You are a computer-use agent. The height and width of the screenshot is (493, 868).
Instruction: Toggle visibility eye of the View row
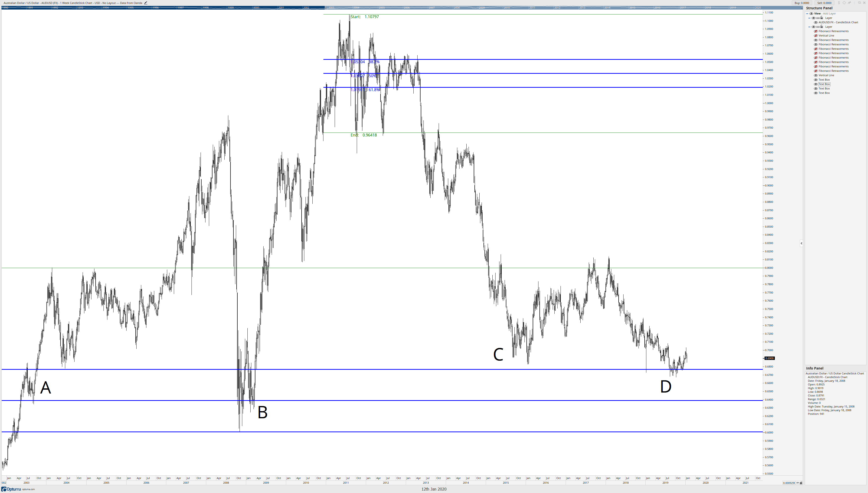[811, 13]
